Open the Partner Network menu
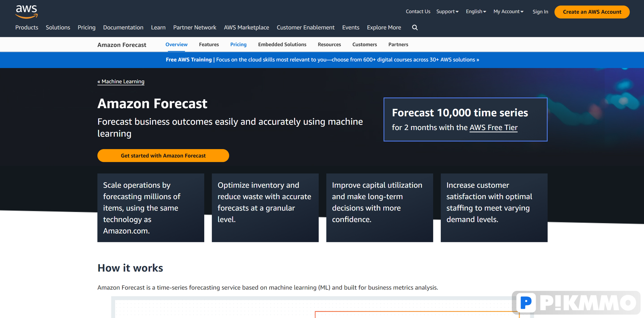The image size is (644, 318). coord(195,27)
